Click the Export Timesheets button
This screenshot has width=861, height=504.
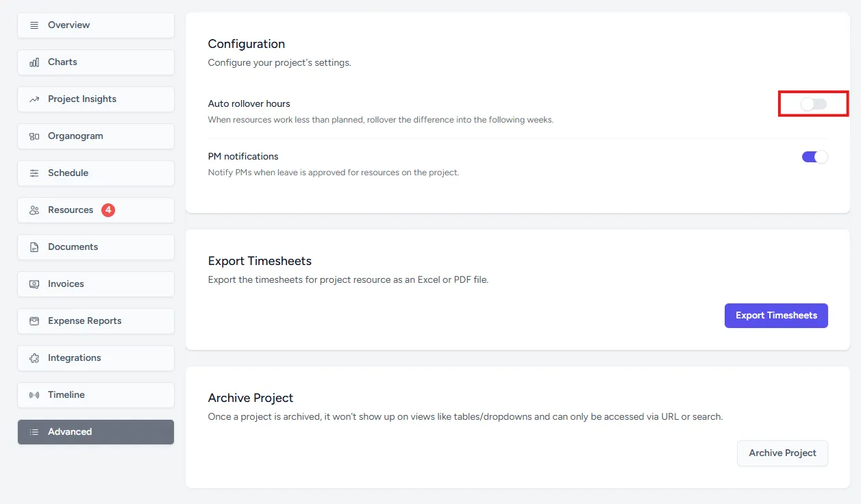pos(776,316)
